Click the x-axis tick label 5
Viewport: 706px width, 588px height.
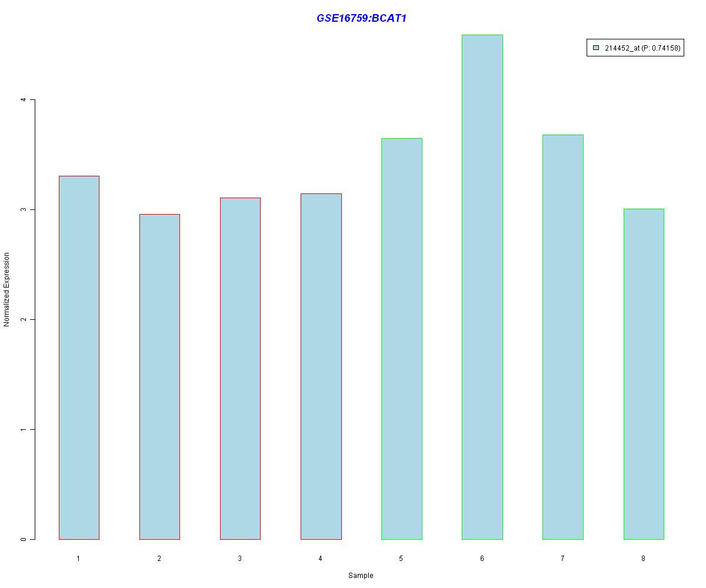pos(401,558)
